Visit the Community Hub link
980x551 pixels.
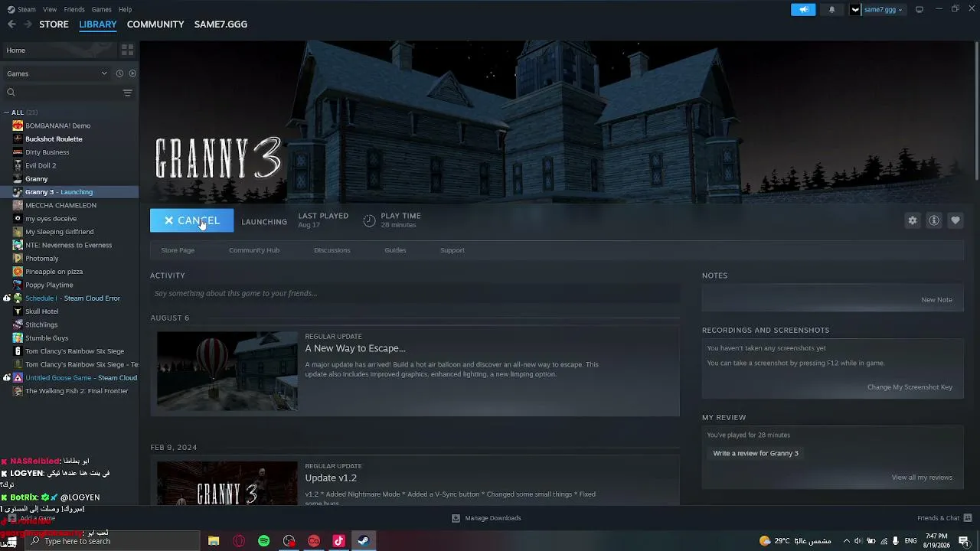tap(254, 250)
